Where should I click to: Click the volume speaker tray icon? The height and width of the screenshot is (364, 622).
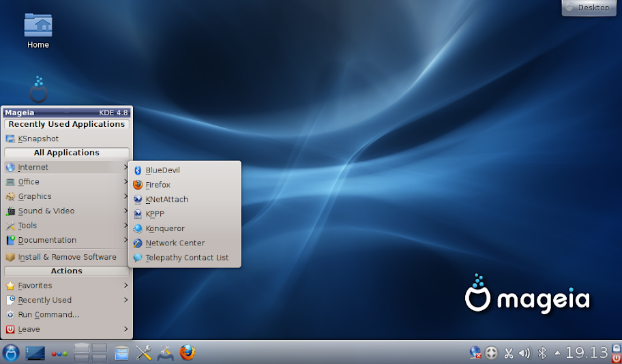click(524, 353)
